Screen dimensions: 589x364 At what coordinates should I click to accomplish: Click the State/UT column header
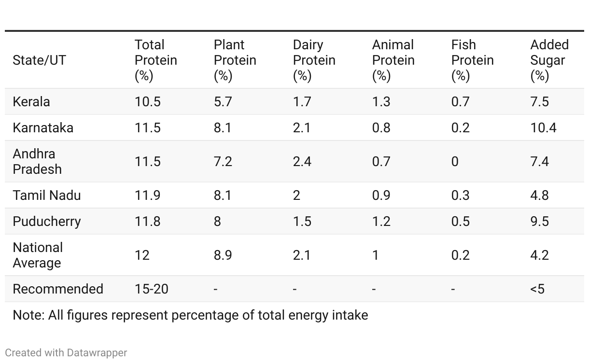click(40, 60)
